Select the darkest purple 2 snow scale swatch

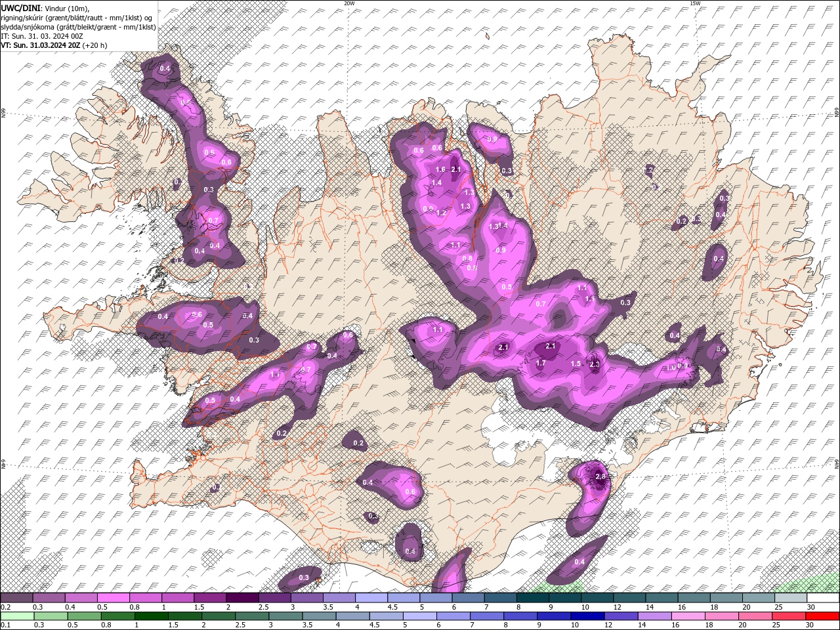point(242,598)
